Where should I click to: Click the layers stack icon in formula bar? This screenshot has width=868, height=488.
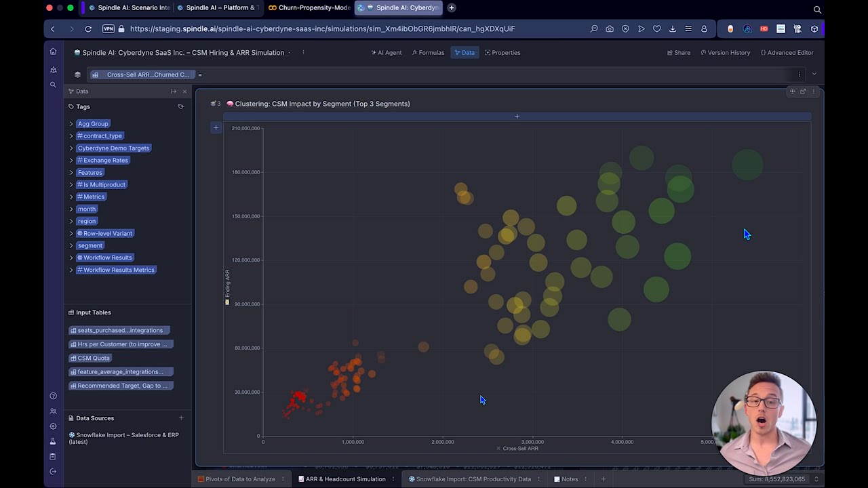click(77, 75)
